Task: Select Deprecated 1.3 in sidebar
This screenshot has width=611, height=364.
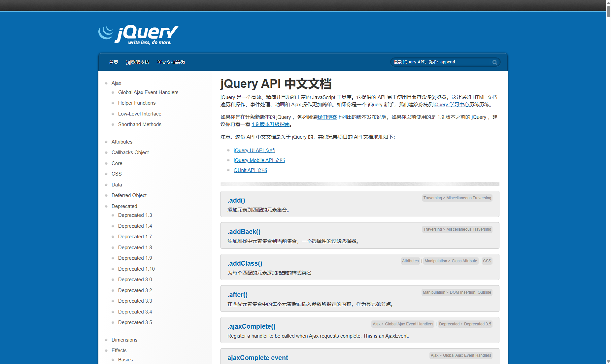Action: (135, 215)
